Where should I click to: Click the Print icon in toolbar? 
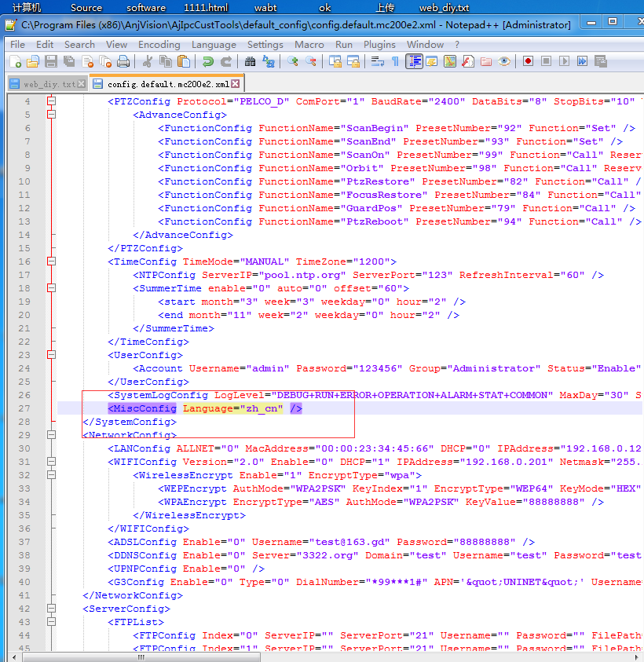(123, 61)
